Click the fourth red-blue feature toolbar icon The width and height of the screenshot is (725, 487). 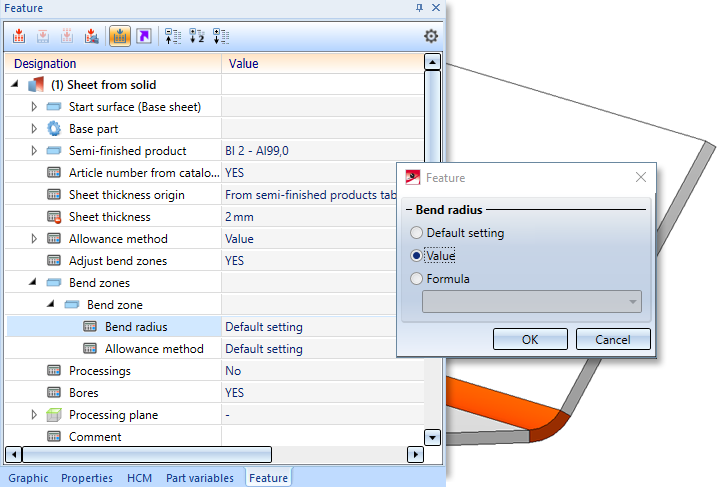point(91,36)
